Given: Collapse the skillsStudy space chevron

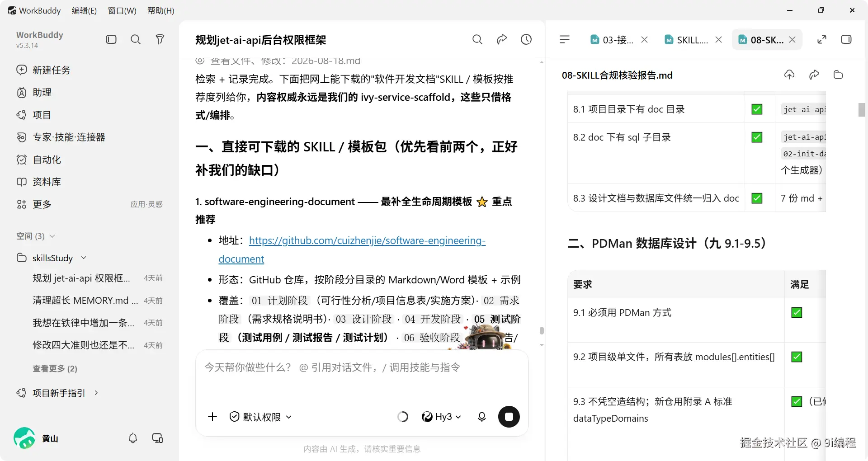Looking at the screenshot, I should coord(84,258).
